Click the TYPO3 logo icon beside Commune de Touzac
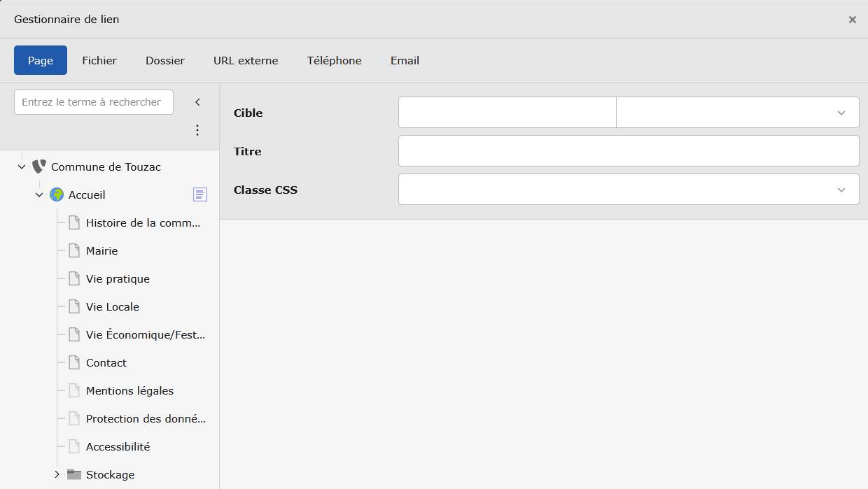This screenshot has width=868, height=489. click(x=39, y=166)
